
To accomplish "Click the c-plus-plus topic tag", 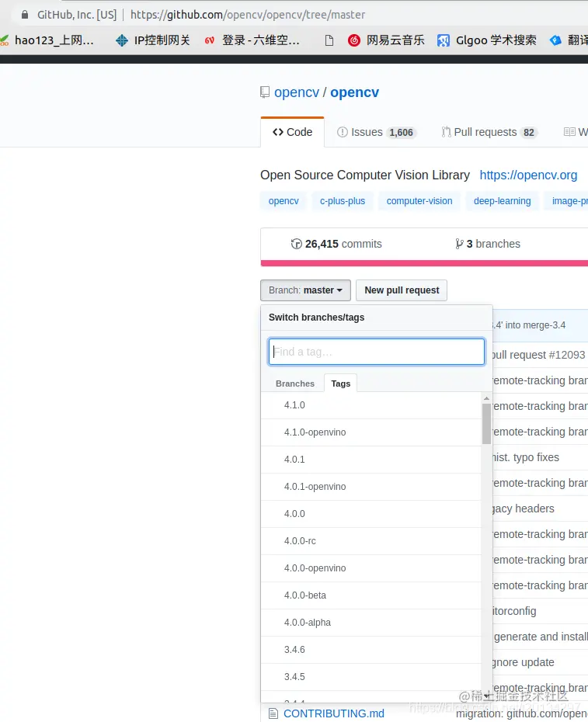I will pyautogui.click(x=343, y=201).
